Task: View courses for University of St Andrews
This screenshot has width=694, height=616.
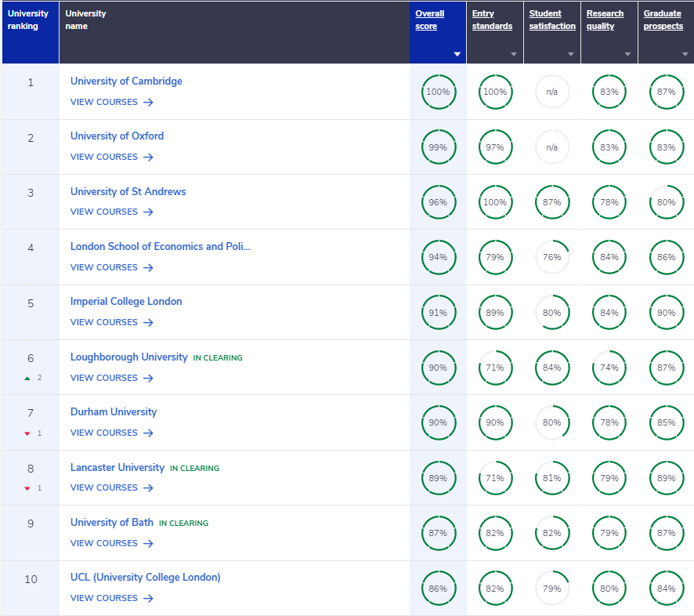Action: tap(111, 212)
